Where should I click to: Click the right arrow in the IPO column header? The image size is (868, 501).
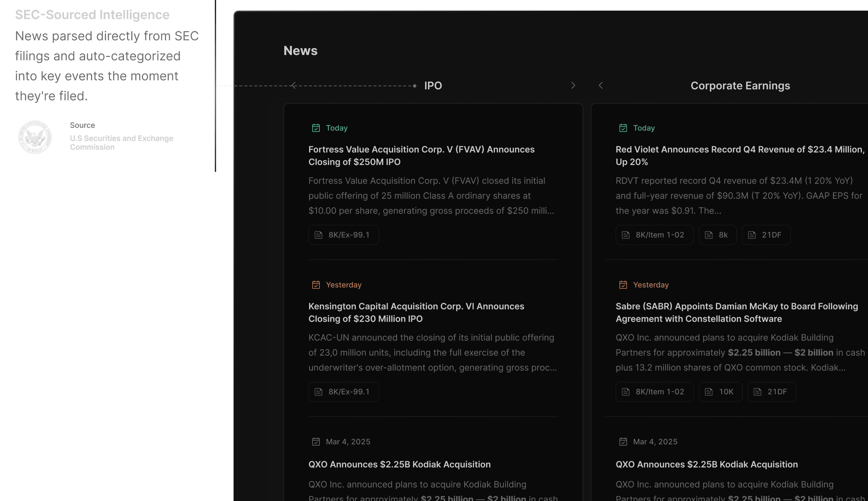coord(573,85)
